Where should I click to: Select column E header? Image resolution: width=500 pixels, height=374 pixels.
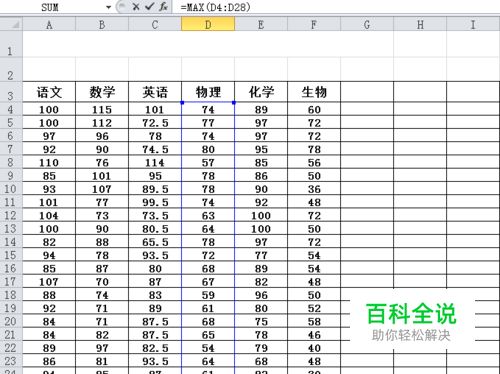(x=261, y=24)
